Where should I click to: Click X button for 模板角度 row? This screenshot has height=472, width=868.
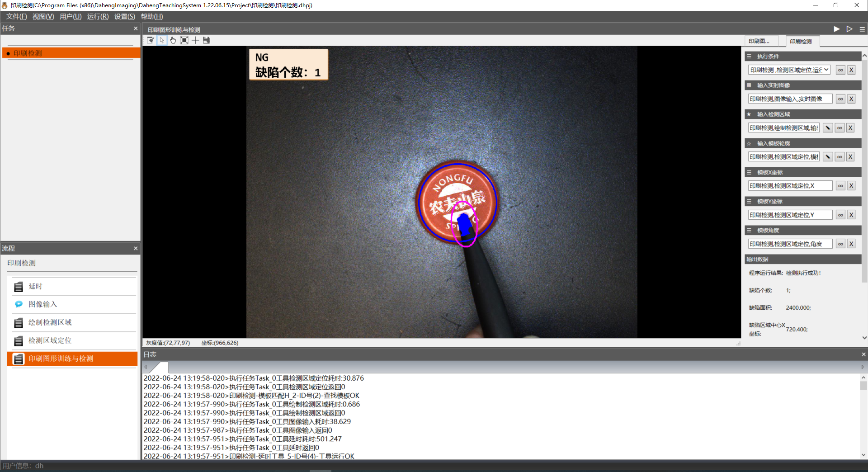tap(851, 244)
